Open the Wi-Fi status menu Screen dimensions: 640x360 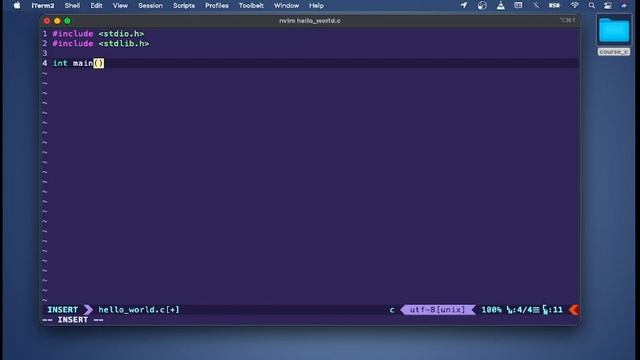point(575,5)
